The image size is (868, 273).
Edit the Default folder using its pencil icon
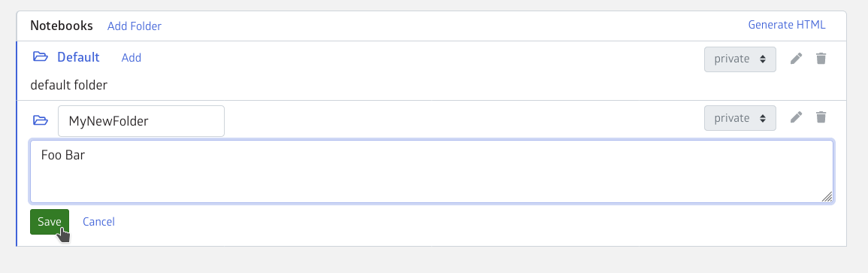pyautogui.click(x=796, y=58)
